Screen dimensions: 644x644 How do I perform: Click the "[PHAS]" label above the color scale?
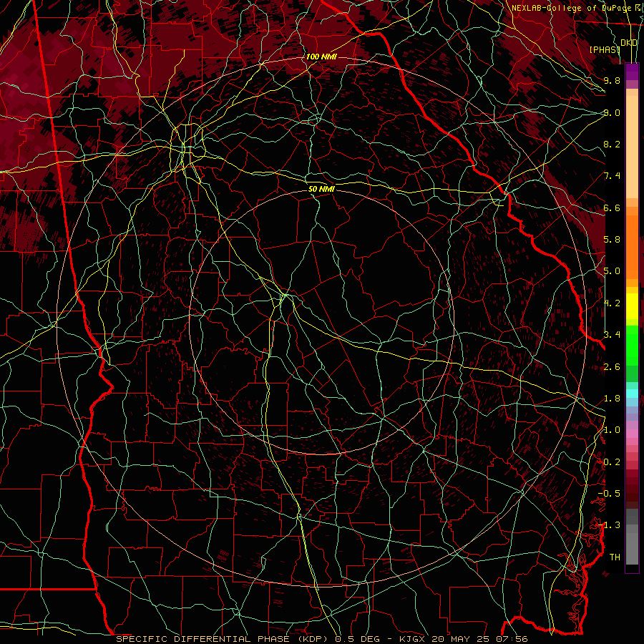pos(605,49)
